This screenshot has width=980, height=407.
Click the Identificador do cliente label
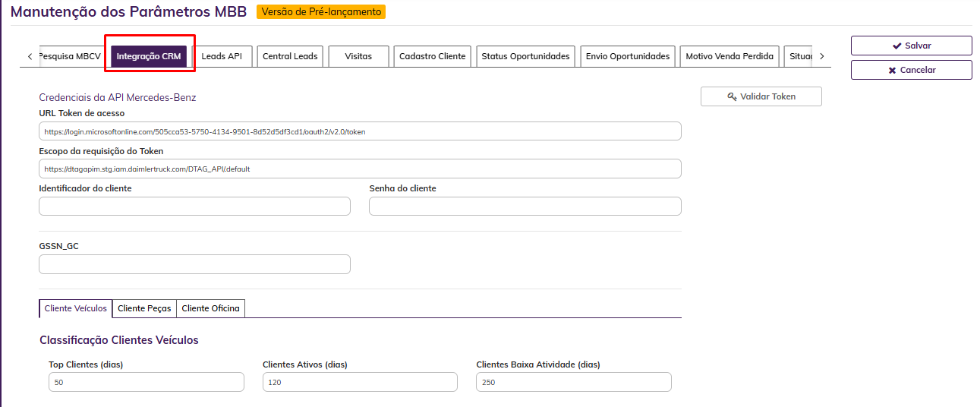pyautogui.click(x=85, y=188)
